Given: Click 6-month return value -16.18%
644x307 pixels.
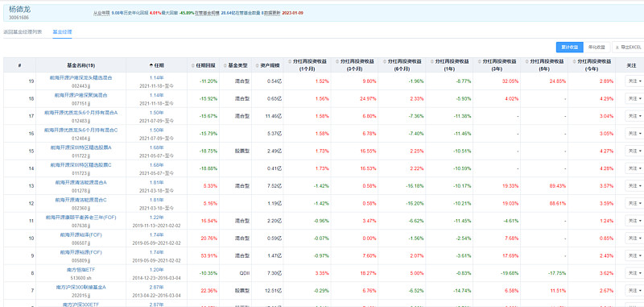Looking at the screenshot, I should (415, 186).
